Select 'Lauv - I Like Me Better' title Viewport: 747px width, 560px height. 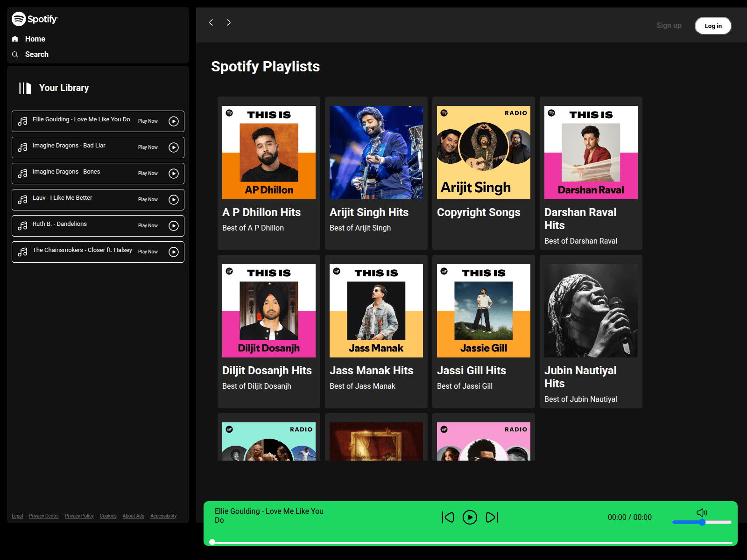63,198
